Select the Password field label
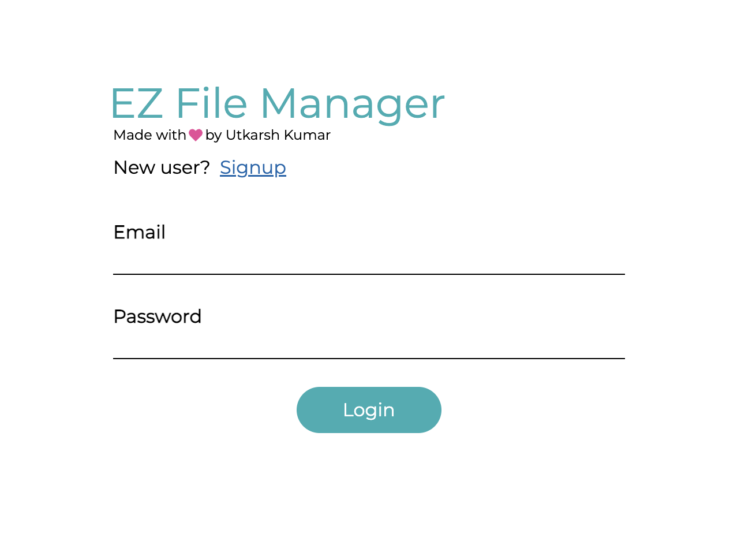This screenshot has height=537, width=756. (x=157, y=316)
